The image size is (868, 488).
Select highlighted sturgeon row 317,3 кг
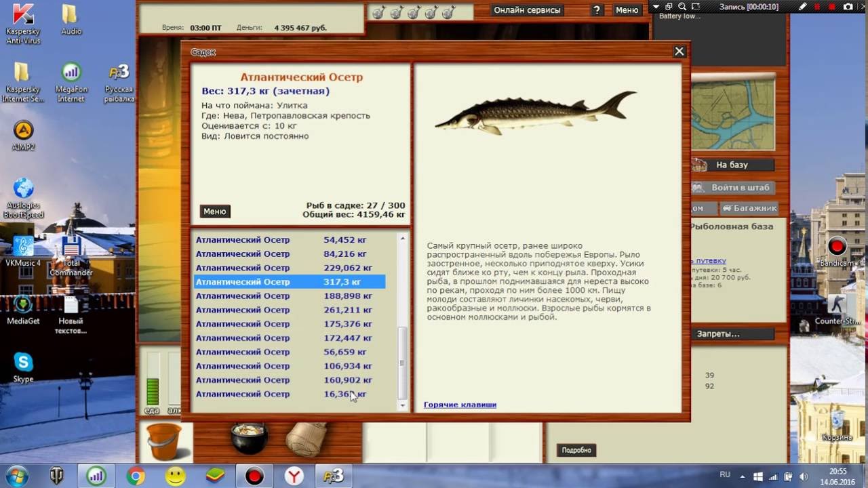tap(290, 282)
